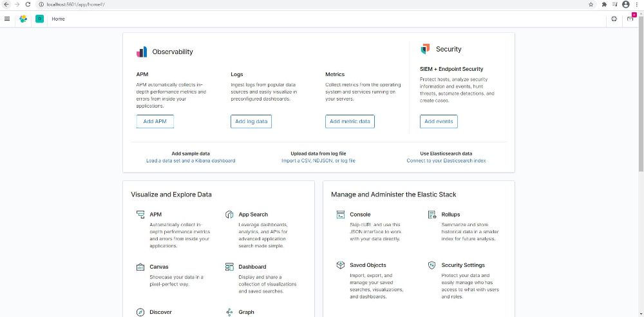Open the green space selector avatar
Viewport: 644px width, 317px height.
coord(39,19)
